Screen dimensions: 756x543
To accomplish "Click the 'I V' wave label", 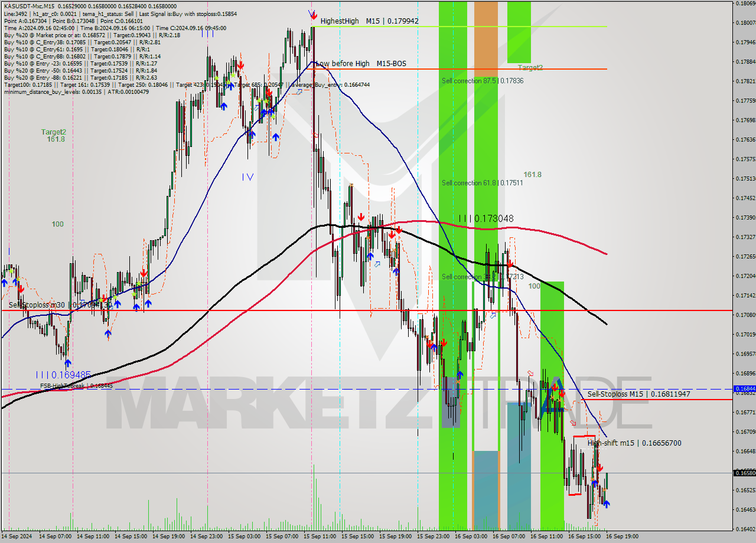I will [x=247, y=176].
